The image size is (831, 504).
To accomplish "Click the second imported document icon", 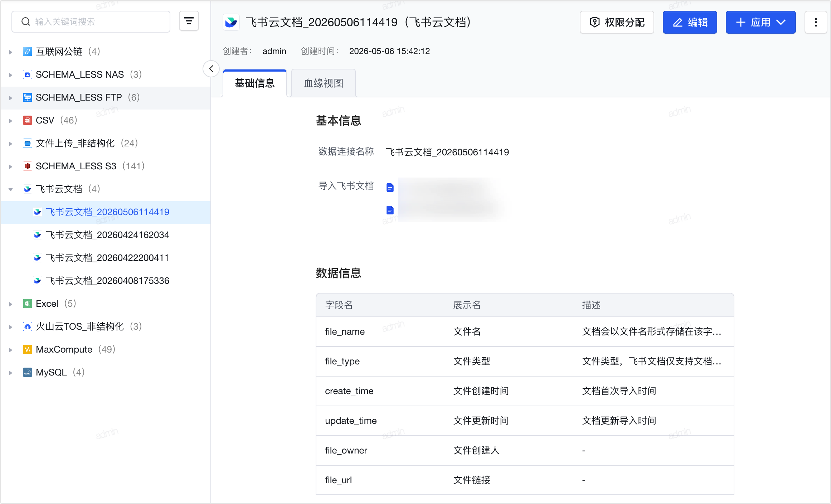I will 390,210.
